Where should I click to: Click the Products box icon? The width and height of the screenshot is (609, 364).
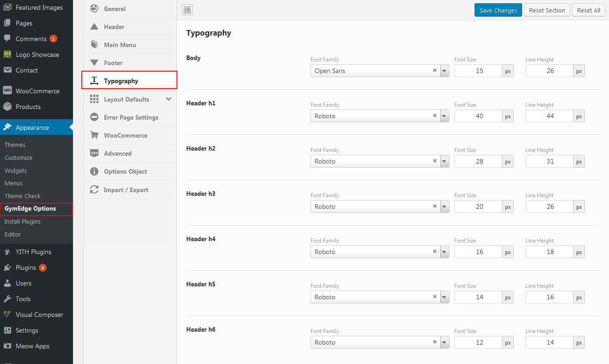tap(7, 107)
